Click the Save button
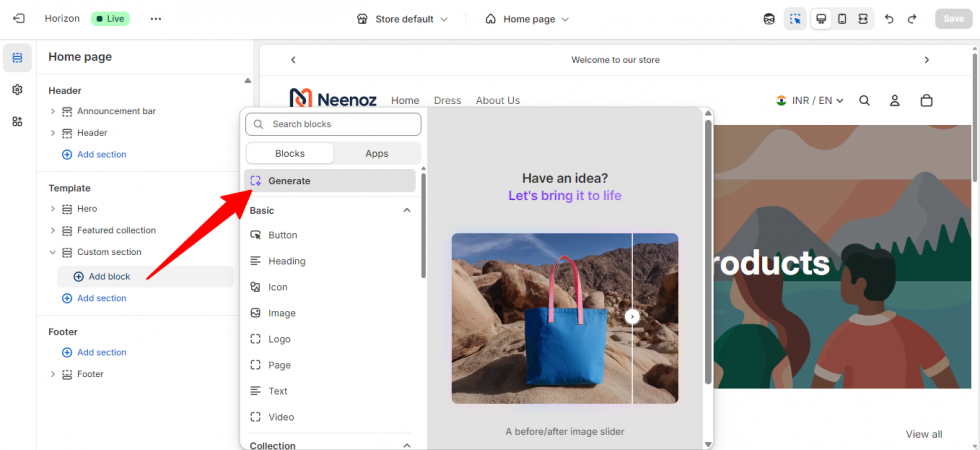The height and width of the screenshot is (450, 980). tap(953, 19)
